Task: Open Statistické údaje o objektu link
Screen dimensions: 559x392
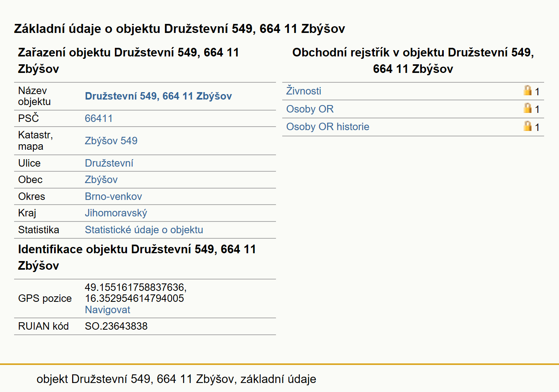Action: click(144, 230)
